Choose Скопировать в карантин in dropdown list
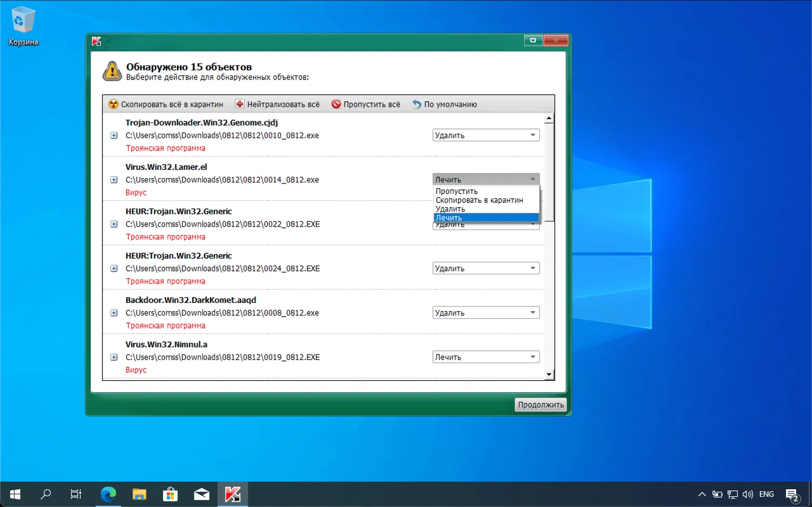This screenshot has height=507, width=812. pos(486,200)
